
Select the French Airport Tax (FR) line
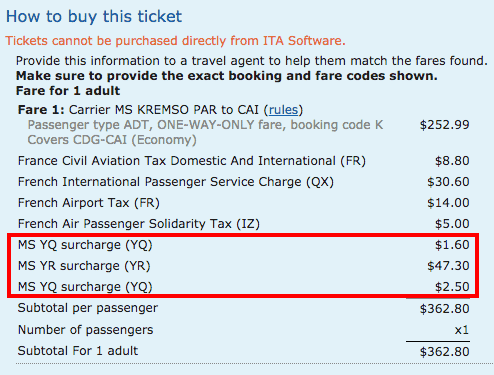pyautogui.click(x=243, y=203)
